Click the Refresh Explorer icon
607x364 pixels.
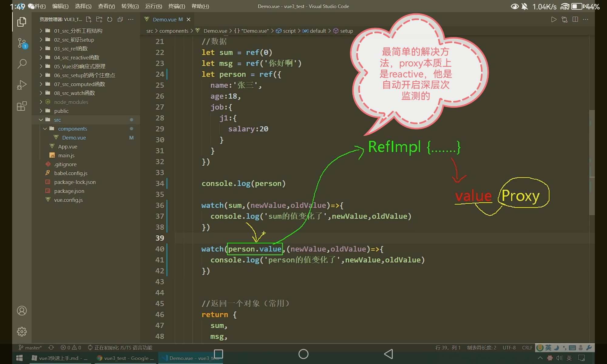(x=110, y=19)
